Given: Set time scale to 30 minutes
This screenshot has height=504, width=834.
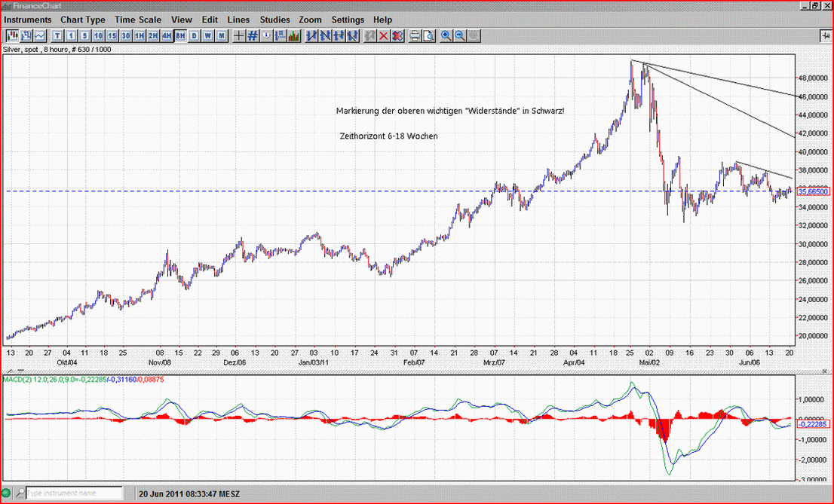Looking at the screenshot, I should (125, 36).
